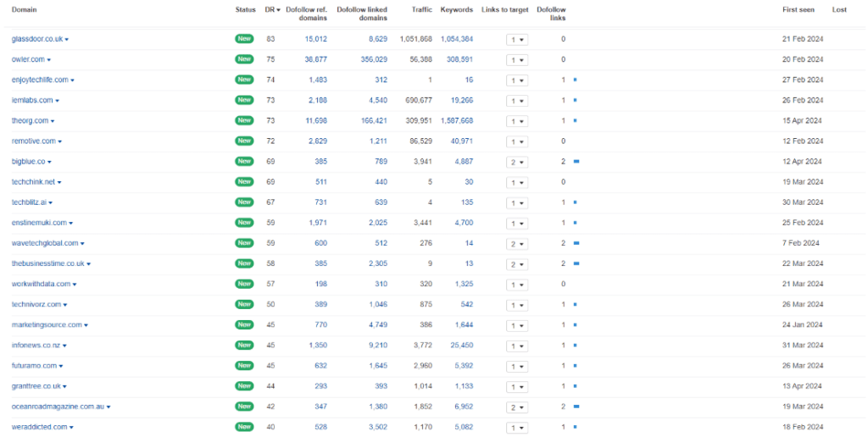Screen dimensions: 868x437
Task: Open iemlabs.com domain link
Action: [x=32, y=101]
